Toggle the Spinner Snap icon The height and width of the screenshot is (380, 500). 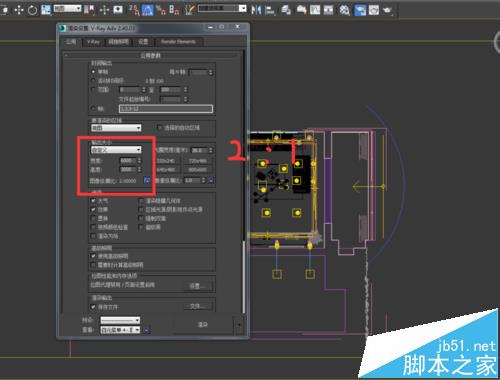tap(174, 10)
